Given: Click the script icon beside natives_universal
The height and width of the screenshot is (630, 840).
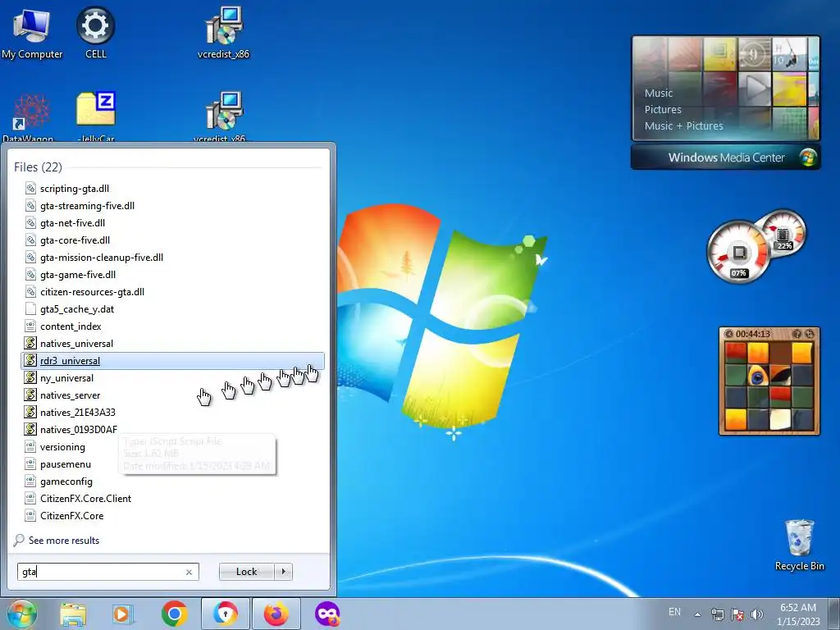Looking at the screenshot, I should coord(30,343).
